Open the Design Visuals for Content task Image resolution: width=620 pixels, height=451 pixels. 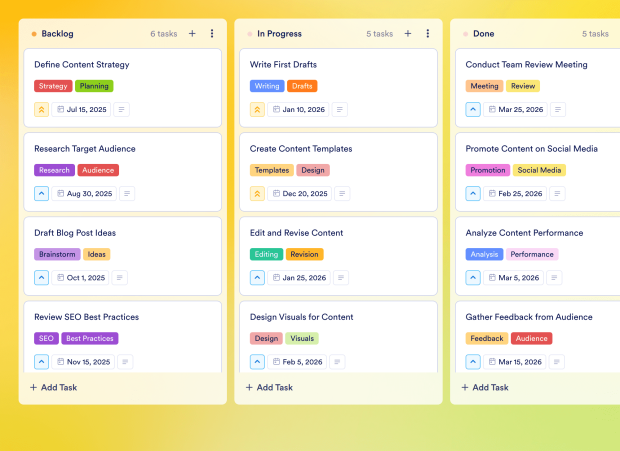[x=301, y=317]
